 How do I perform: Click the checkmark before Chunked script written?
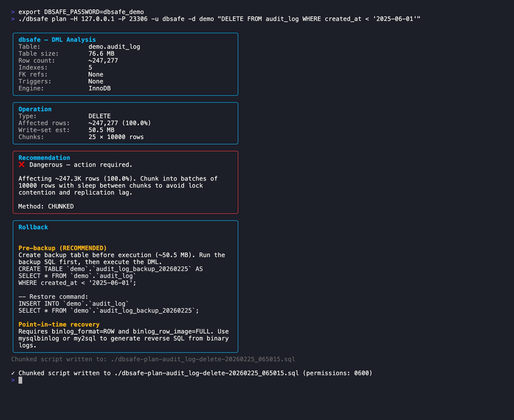(x=13, y=373)
